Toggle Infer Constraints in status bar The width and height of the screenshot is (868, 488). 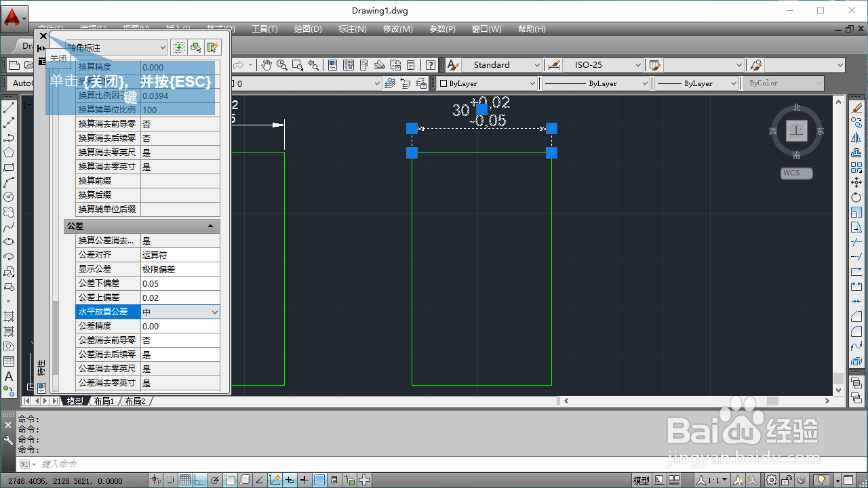click(156, 481)
